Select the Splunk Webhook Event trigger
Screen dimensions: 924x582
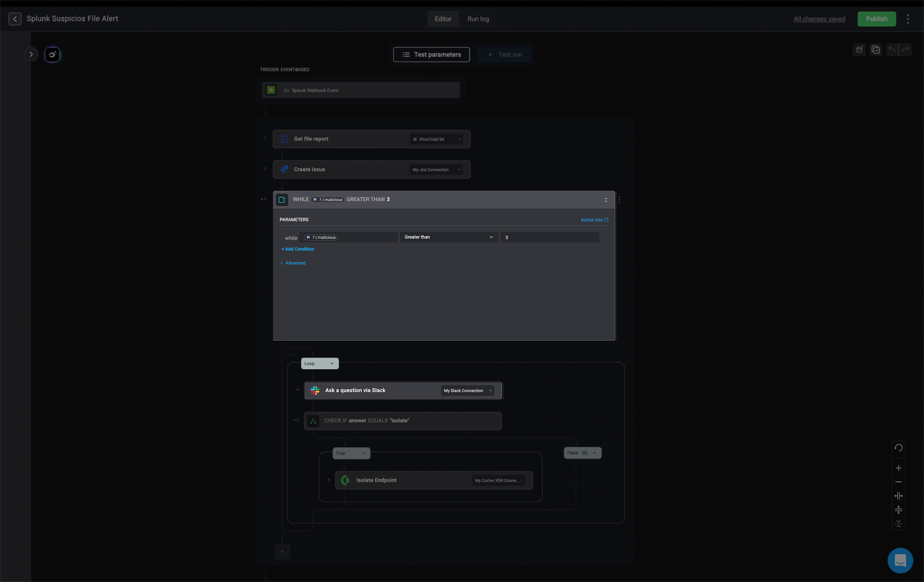361,90
